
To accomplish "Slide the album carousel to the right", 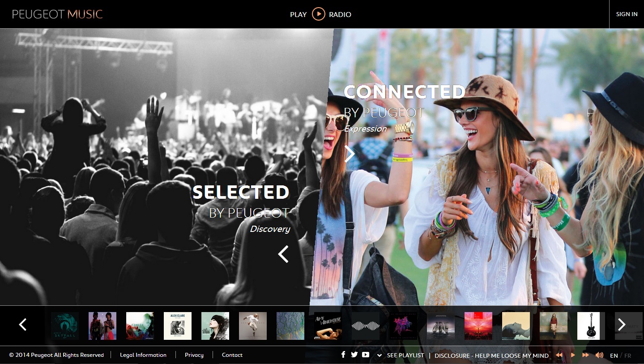I will tap(622, 325).
